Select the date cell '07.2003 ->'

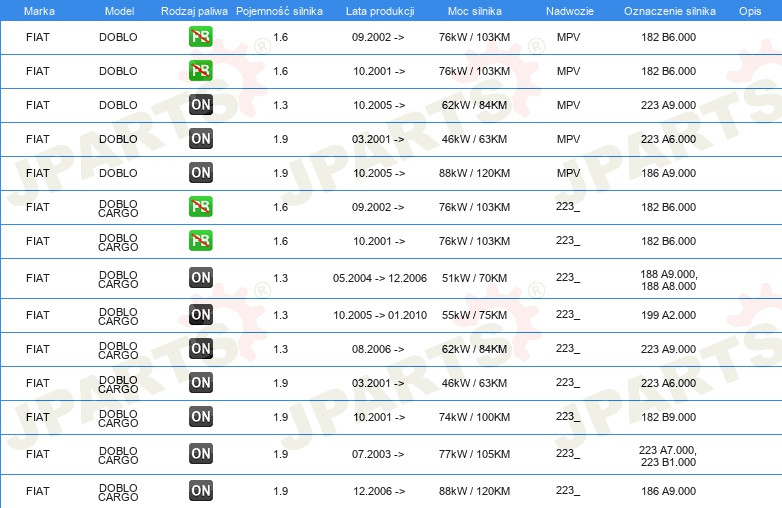(x=378, y=454)
